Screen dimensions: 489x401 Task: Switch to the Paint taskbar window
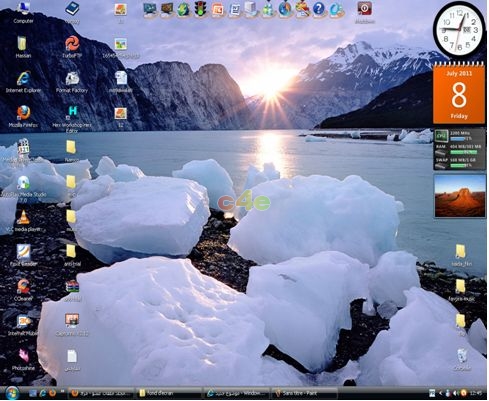point(304,393)
